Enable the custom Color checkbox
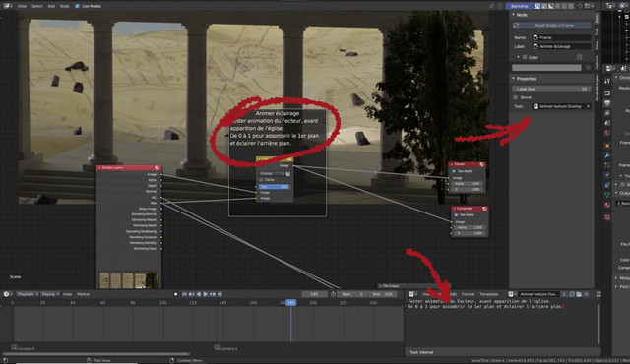This screenshot has width=630, height=364. (x=525, y=57)
